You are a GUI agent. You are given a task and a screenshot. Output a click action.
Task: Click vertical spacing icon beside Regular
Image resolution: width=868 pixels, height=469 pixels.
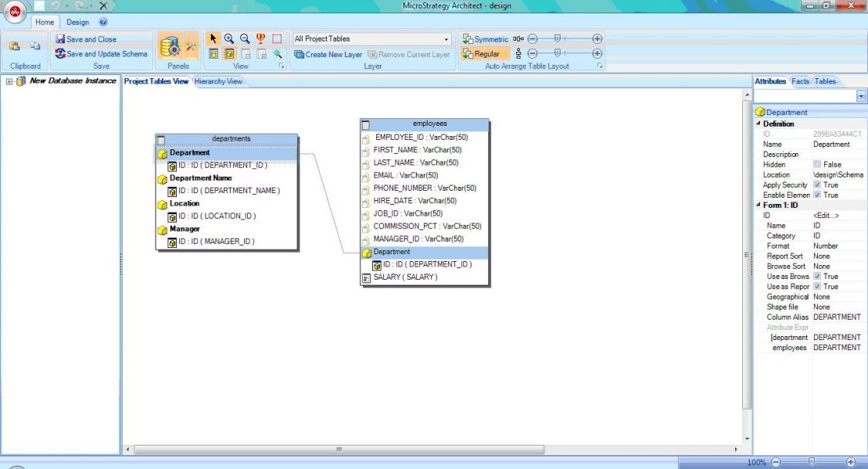pos(518,54)
